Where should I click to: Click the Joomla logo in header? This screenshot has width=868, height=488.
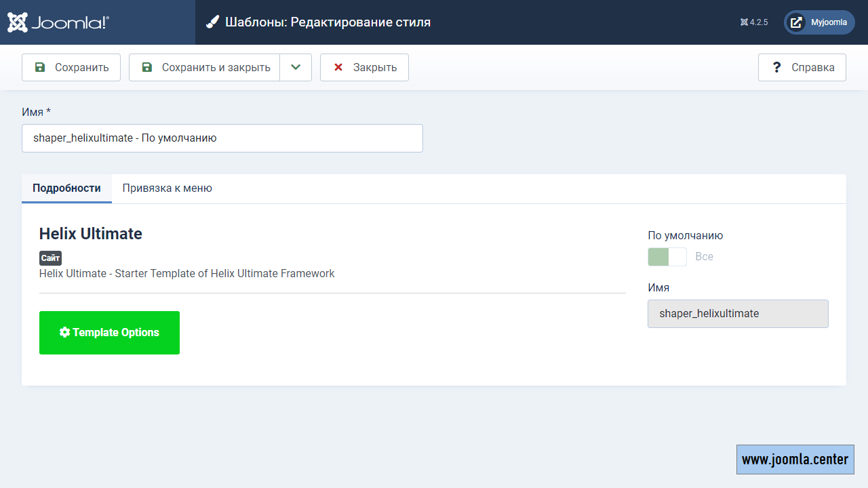point(58,22)
